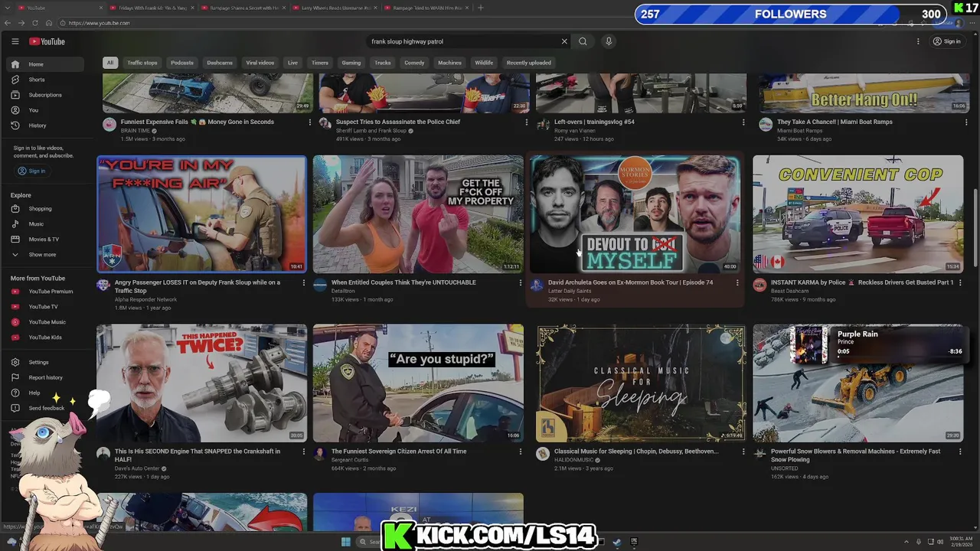
Task: Open Movies & TV under Explore
Action: click(46, 240)
